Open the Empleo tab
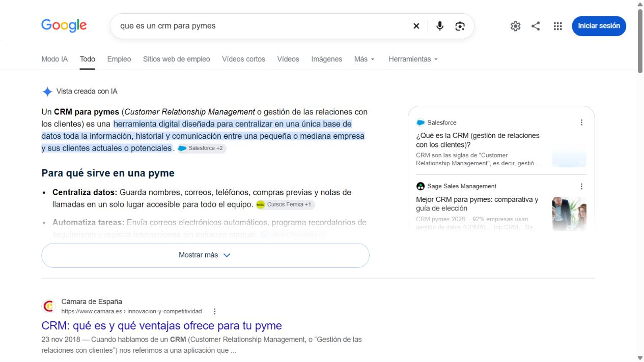 [x=119, y=59]
